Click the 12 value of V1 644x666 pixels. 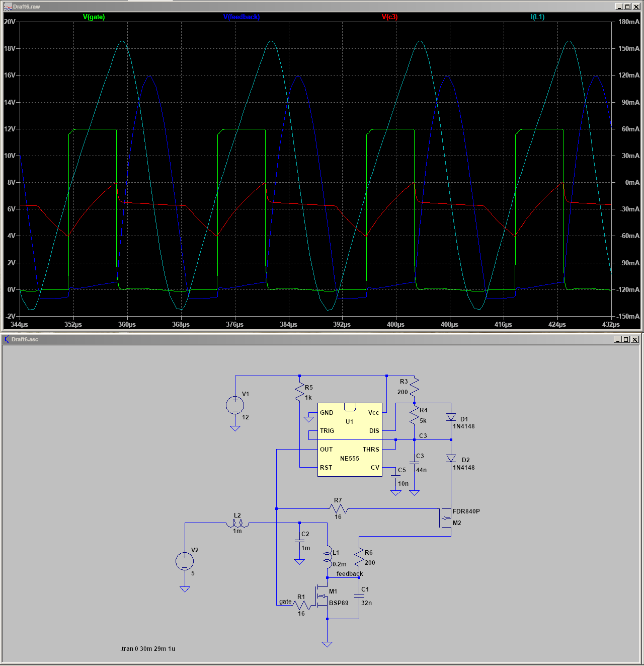(246, 417)
